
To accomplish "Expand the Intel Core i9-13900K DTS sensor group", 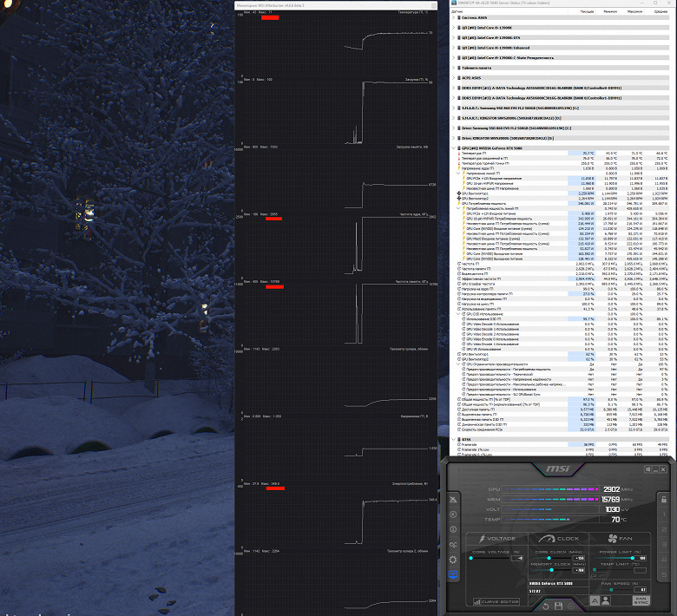I will coord(453,37).
